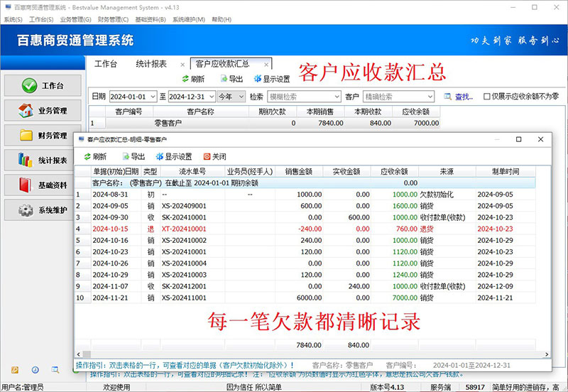Open the start date 2024-01-01 dropdown
Image resolution: width=568 pixels, height=392 pixels.
point(153,97)
